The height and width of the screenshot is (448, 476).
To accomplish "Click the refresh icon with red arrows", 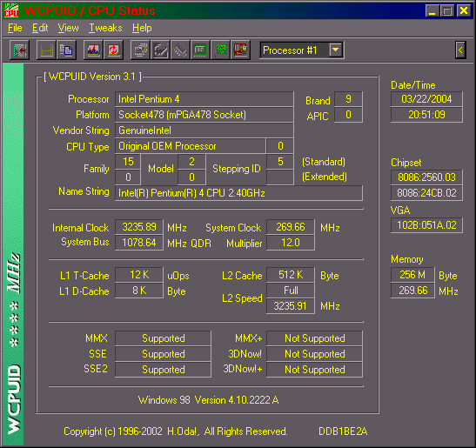I will click(x=113, y=50).
